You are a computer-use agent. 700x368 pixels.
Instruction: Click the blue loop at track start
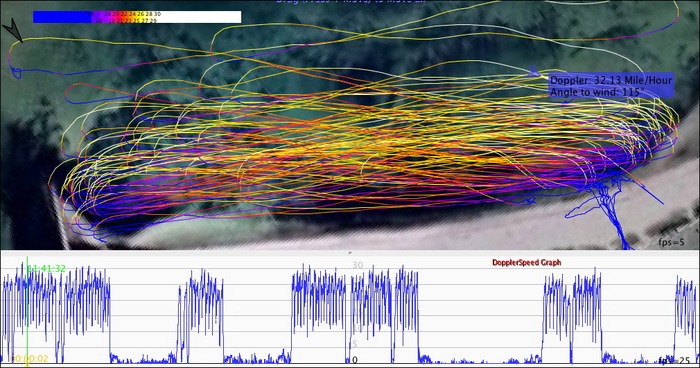click(16, 72)
